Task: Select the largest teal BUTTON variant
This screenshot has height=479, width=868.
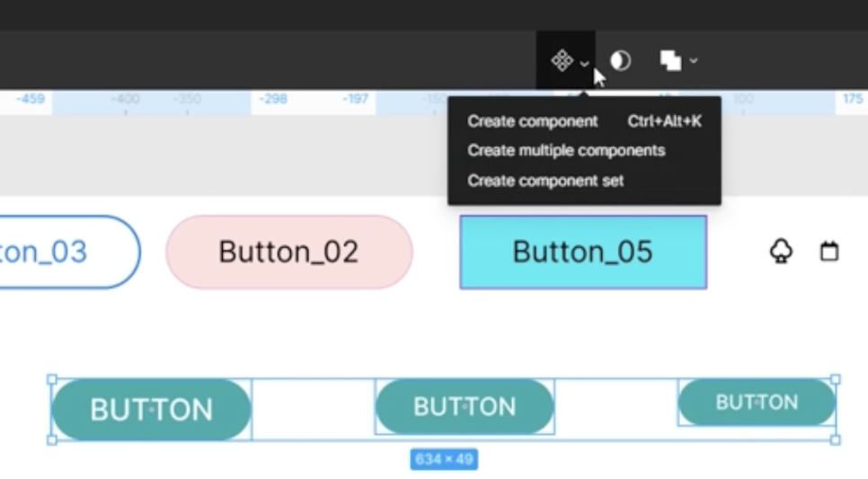Action: (x=151, y=410)
